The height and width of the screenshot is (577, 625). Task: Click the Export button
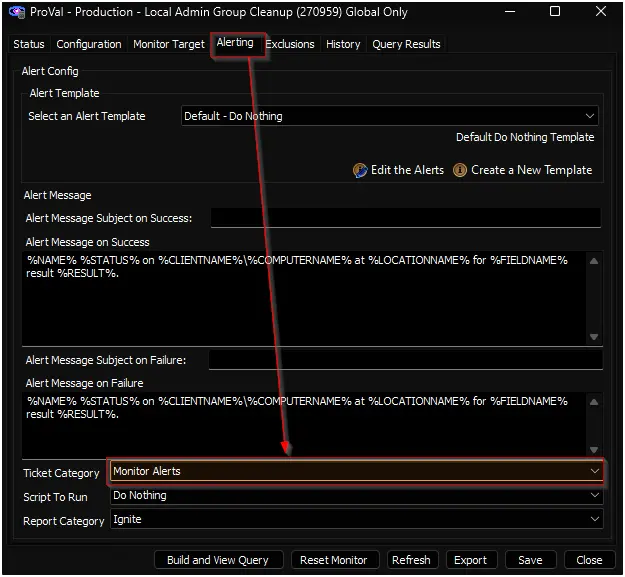click(471, 560)
